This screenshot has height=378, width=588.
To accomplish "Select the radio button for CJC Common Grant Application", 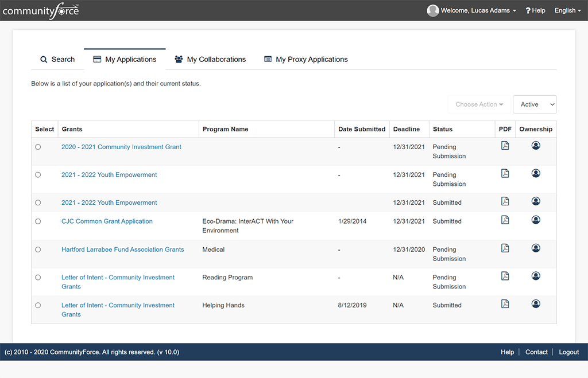I will click(38, 221).
